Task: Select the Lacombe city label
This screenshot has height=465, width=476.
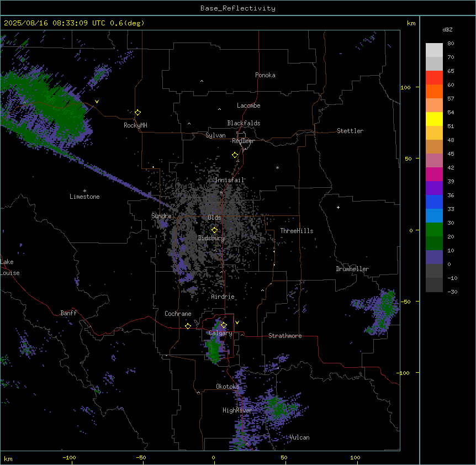Action: point(248,105)
